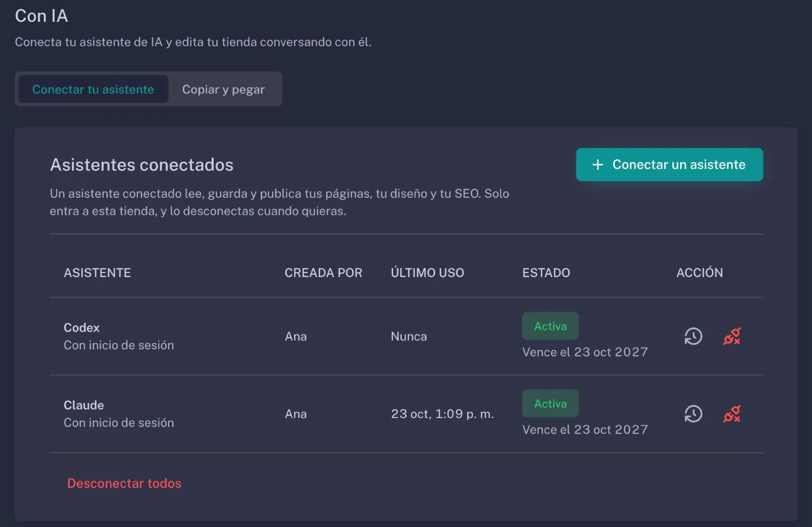Viewport: 812px width, 527px height.
Task: Switch to the "Copiar y pegar" tab
Action: tap(223, 89)
